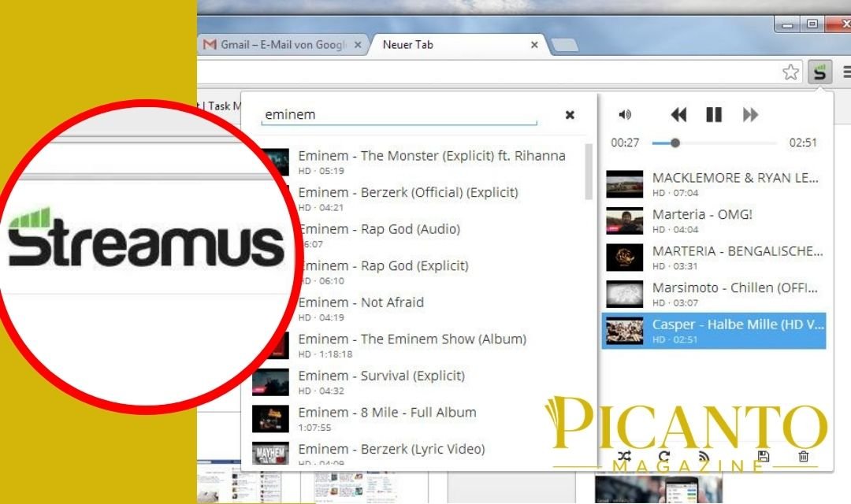Click thumbnail of Eminem - 8 Mile album
The width and height of the screenshot is (851, 504).
(x=270, y=419)
